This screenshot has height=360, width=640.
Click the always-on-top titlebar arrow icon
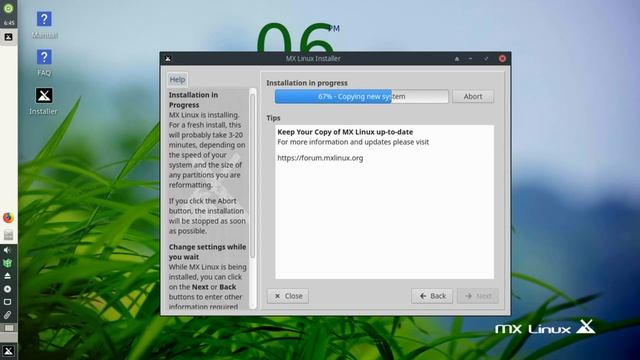tap(457, 59)
